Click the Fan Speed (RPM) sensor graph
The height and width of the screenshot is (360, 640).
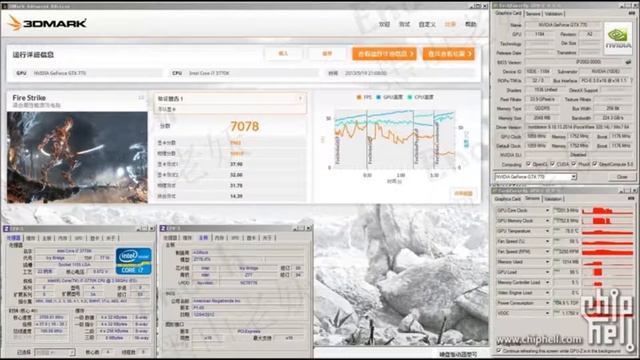(x=608, y=251)
